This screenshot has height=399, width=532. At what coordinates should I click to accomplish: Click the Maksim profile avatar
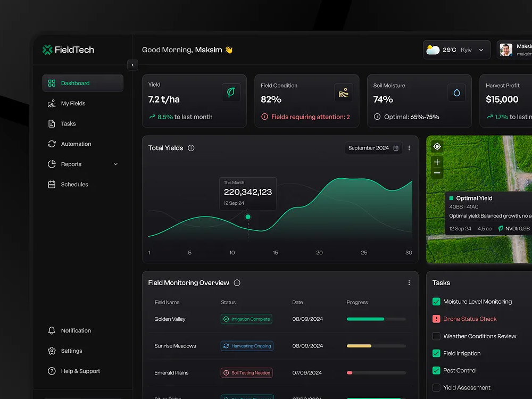506,50
